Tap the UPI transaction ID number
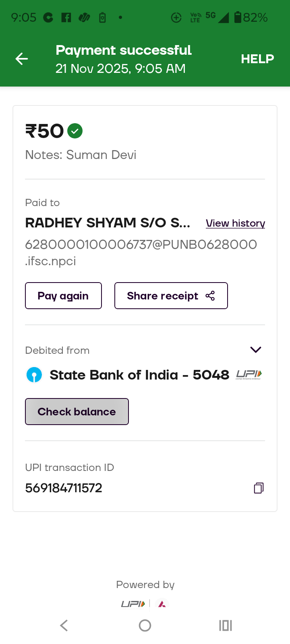 click(64, 488)
